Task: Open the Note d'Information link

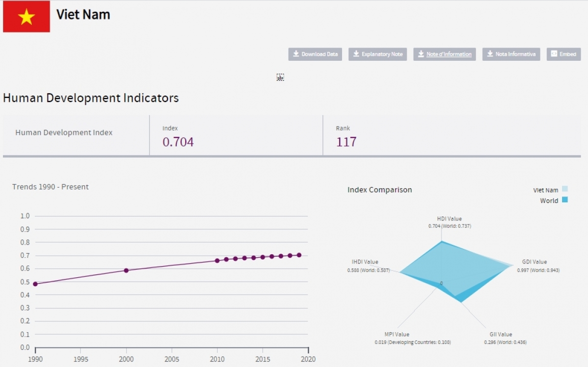Action: (x=444, y=54)
